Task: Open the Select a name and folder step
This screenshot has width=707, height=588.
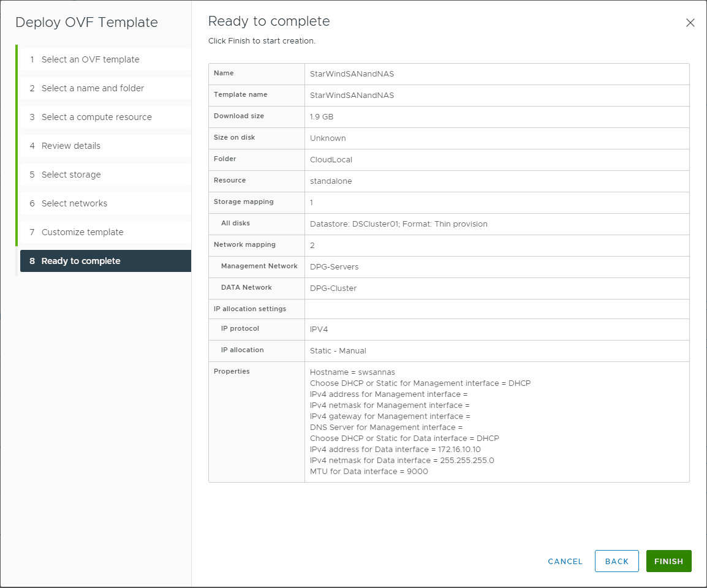Action: 92,88
